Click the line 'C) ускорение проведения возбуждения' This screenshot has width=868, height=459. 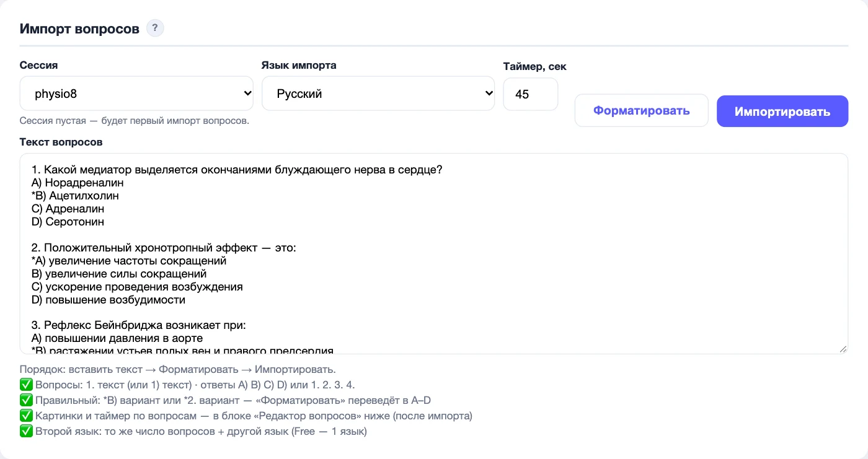coord(137,287)
